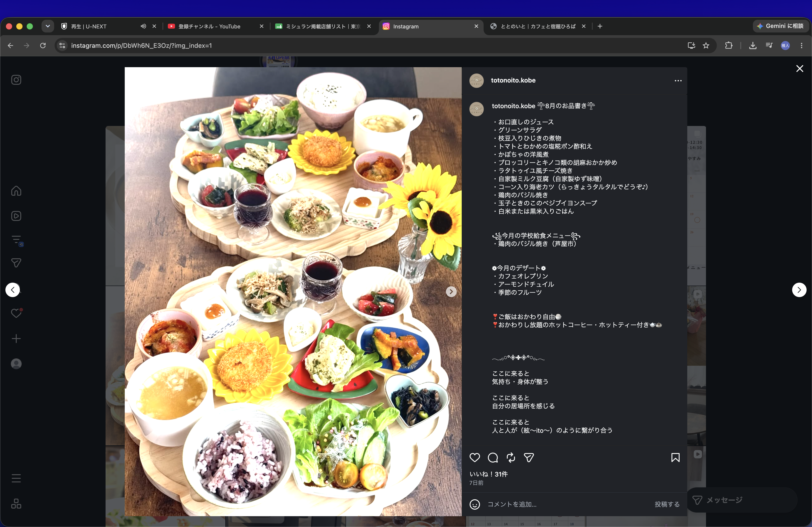Open totonoito.kobe header profile picture
Viewport: 812px width, 527px height.
[476, 81]
